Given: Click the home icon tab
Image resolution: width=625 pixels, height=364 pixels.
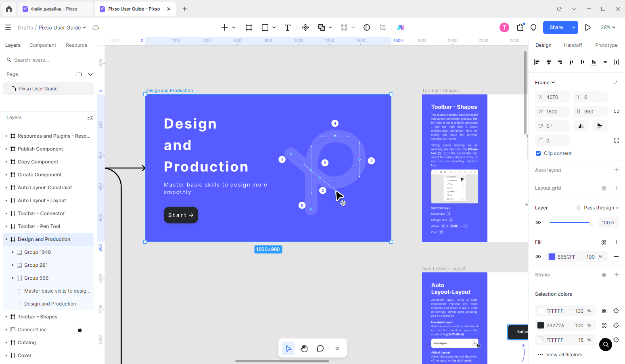Looking at the screenshot, I should click(x=9, y=8).
